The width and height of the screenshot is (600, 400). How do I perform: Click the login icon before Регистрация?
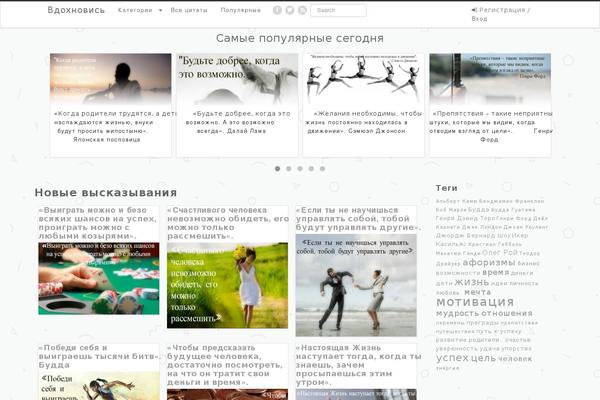(474, 10)
